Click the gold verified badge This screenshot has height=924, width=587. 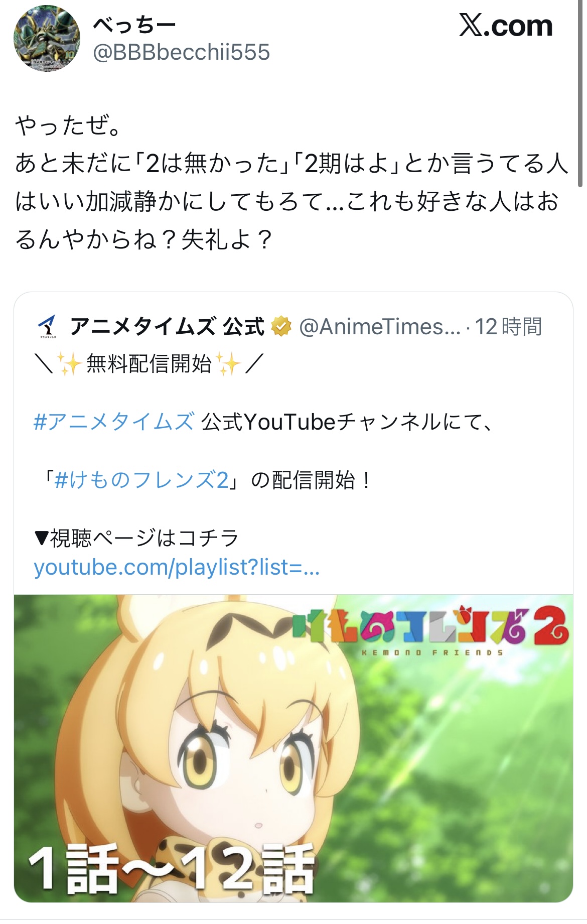tap(281, 327)
